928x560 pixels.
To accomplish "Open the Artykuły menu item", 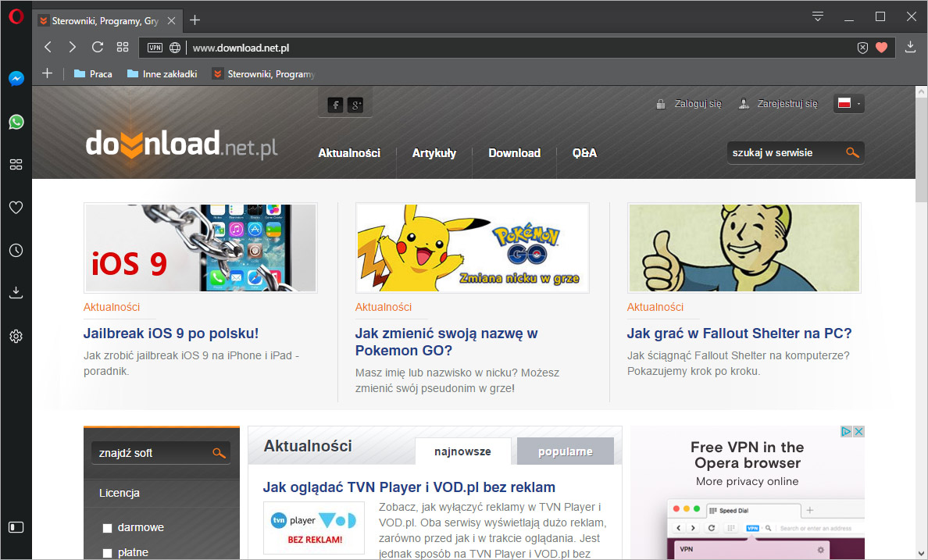I will [434, 153].
